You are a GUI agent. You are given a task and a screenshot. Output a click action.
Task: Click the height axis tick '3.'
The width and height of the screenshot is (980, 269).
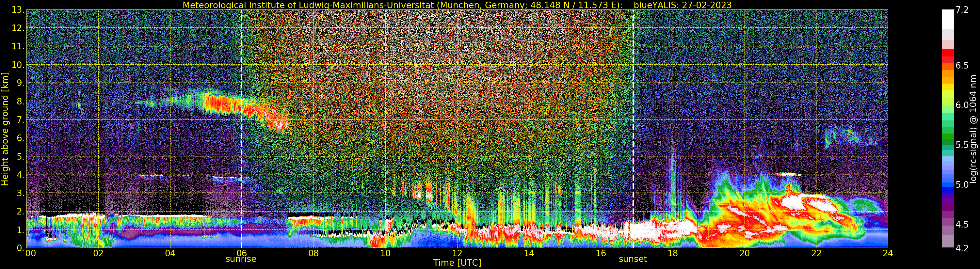pyautogui.click(x=21, y=193)
